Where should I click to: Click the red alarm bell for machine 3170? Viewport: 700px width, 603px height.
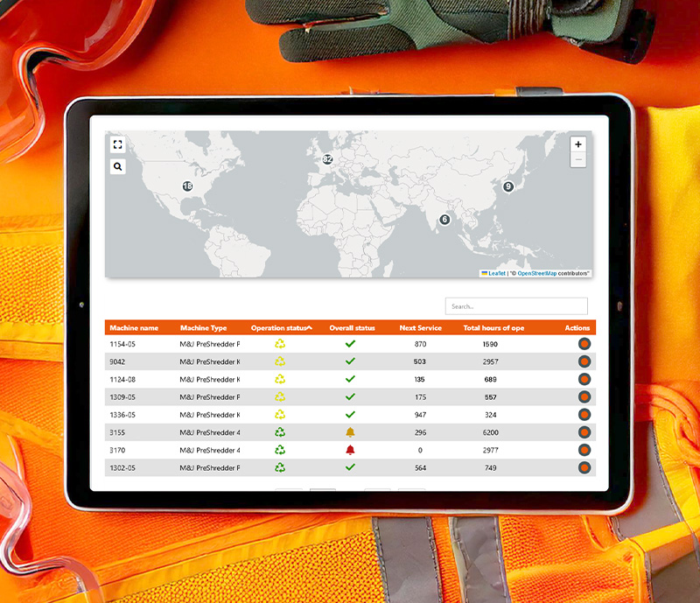[350, 450]
